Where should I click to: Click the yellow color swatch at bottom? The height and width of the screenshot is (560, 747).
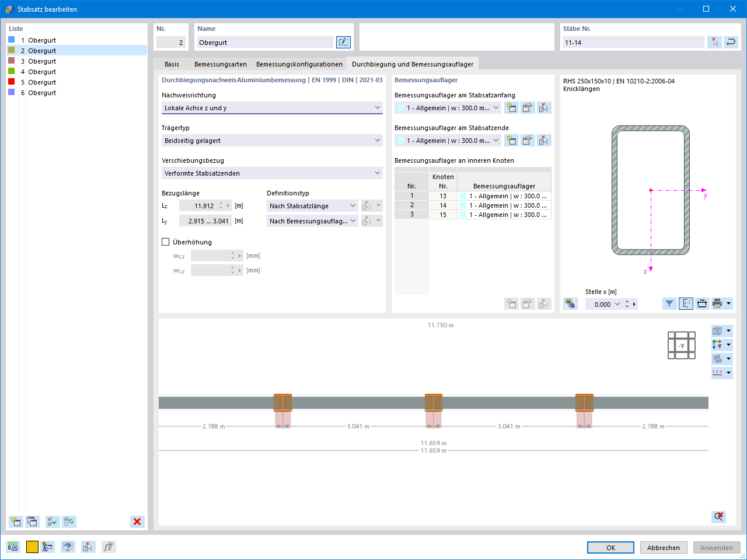click(32, 547)
